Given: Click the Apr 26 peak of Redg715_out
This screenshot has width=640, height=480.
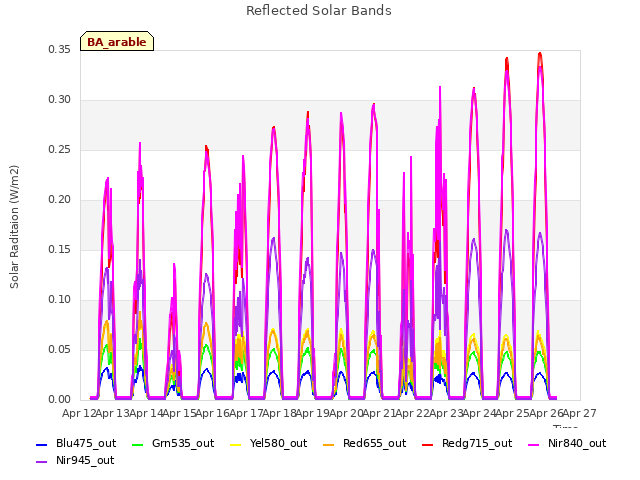Looking at the screenshot, I should [540, 53].
